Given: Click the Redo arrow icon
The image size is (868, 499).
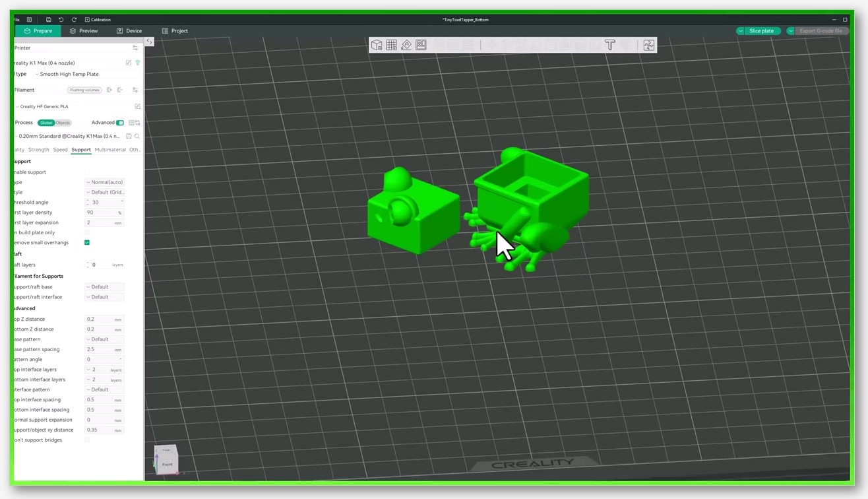Looking at the screenshot, I should (x=74, y=20).
